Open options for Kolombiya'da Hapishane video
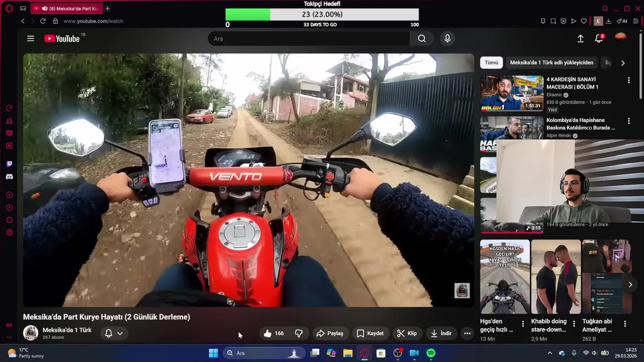The width and height of the screenshot is (644, 362). [628, 121]
